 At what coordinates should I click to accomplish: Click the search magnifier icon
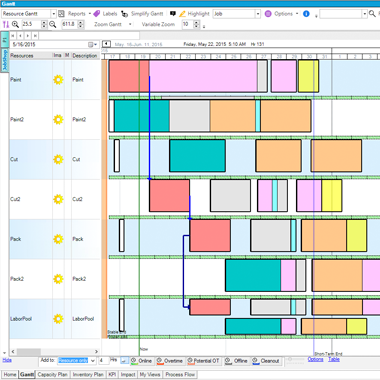[x=372, y=14]
